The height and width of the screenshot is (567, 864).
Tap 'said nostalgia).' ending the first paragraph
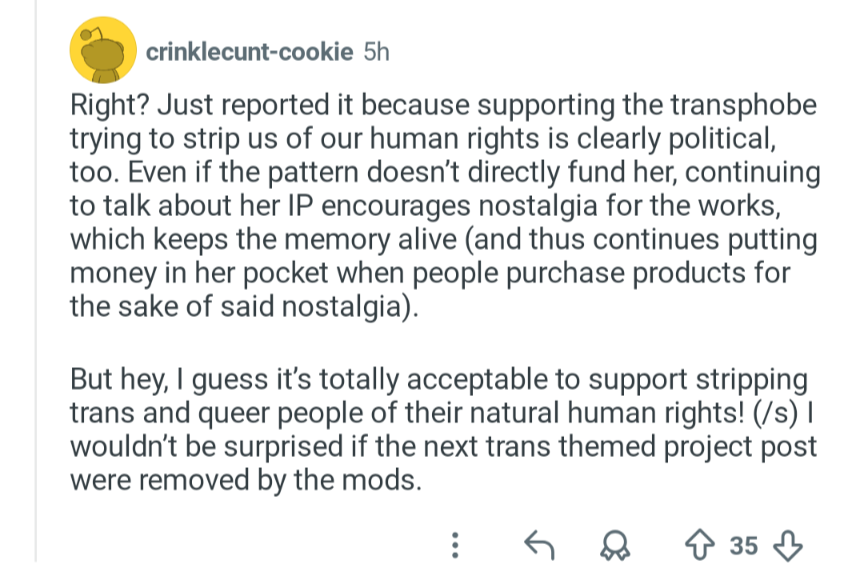coord(320,307)
